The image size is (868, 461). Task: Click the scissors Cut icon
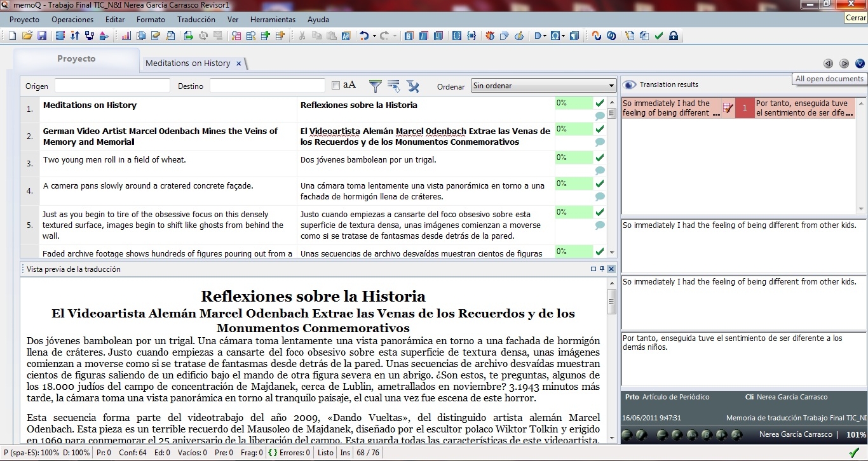coord(302,36)
